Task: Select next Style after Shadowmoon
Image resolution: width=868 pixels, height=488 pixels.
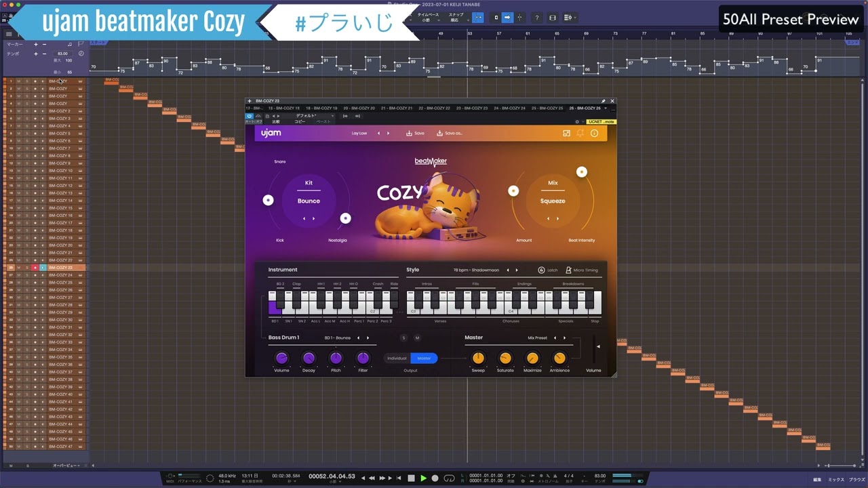Action: pyautogui.click(x=517, y=270)
